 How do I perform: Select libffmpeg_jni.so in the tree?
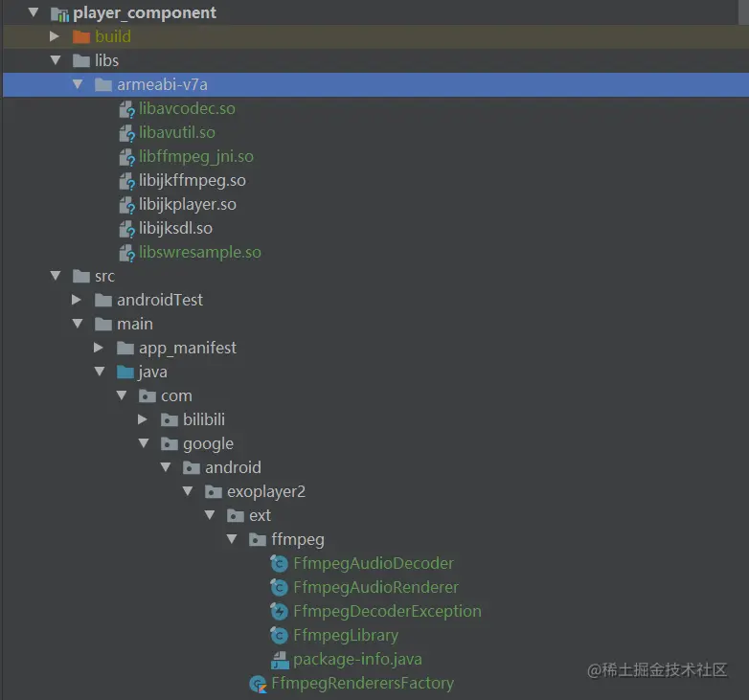tap(195, 157)
